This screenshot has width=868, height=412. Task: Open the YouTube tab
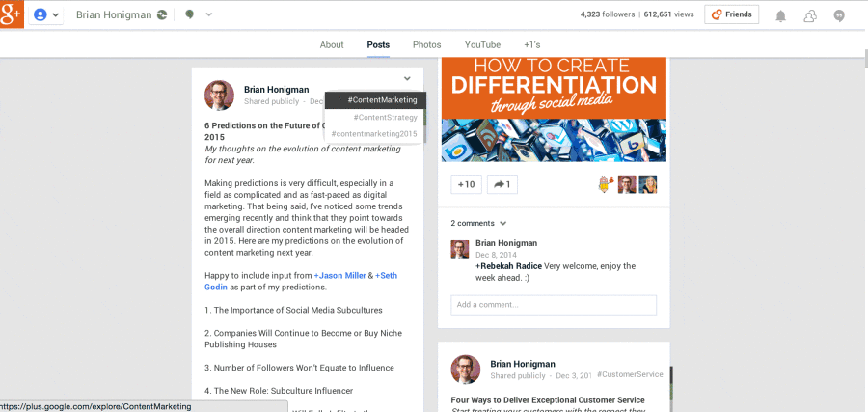tap(482, 44)
